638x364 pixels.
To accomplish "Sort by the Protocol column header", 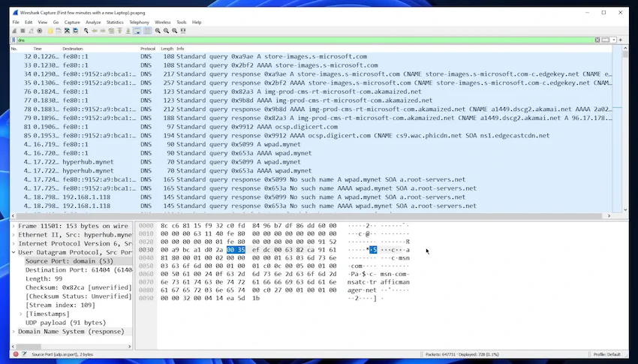I will 149,49.
